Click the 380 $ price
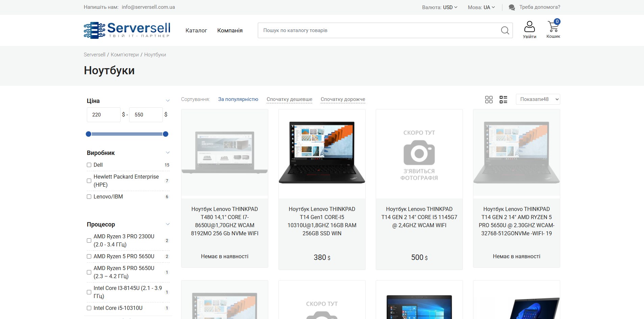This screenshot has height=319, width=644. 322,258
